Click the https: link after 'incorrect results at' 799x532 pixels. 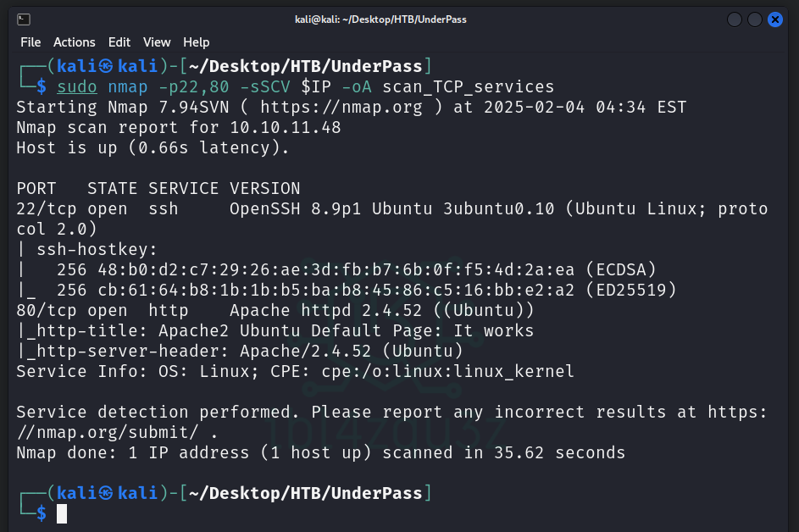pos(736,412)
